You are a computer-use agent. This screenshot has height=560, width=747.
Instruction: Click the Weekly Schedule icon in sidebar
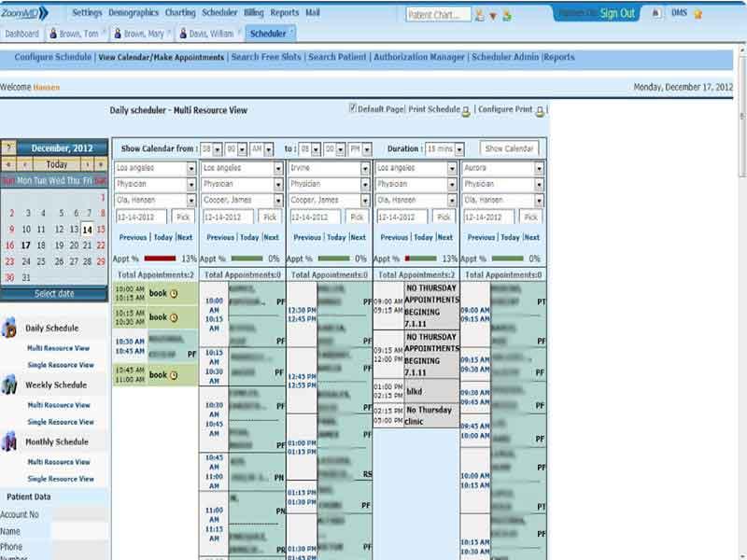point(9,385)
